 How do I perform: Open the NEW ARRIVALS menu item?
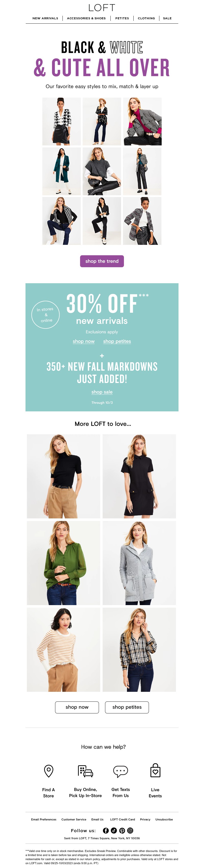tap(45, 18)
